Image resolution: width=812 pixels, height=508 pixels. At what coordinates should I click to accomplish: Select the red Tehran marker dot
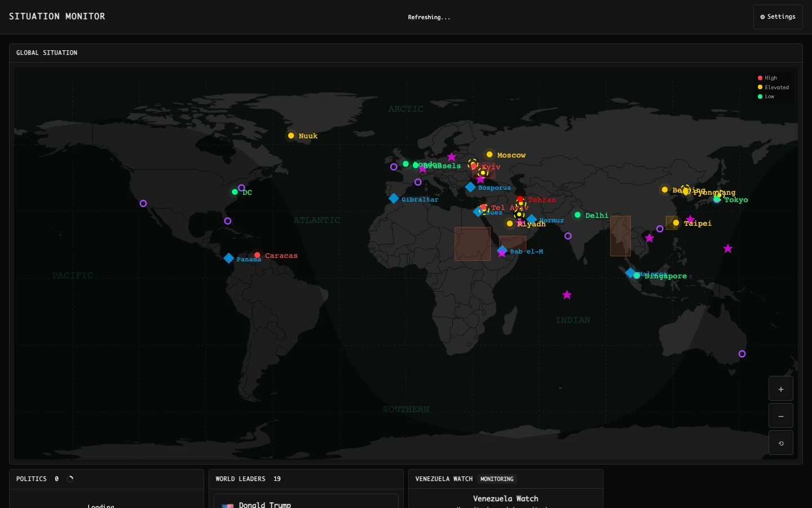coord(520,199)
